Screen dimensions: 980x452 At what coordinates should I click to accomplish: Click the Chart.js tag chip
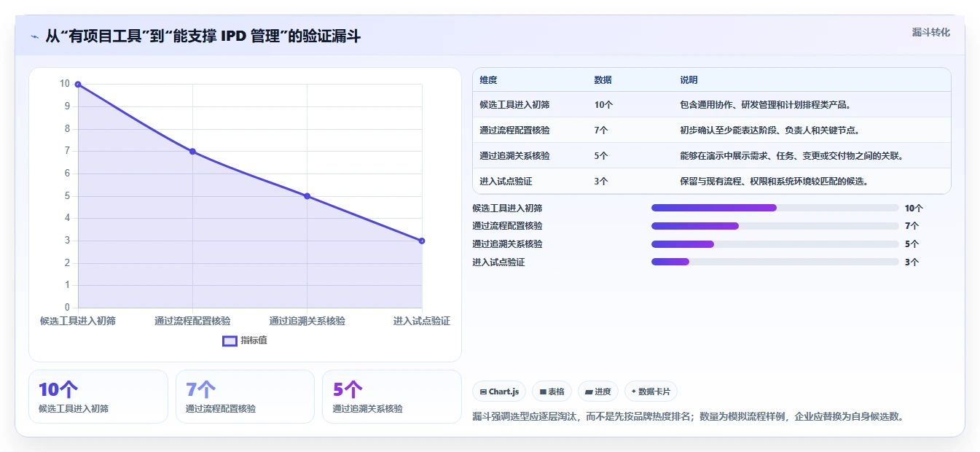(499, 391)
